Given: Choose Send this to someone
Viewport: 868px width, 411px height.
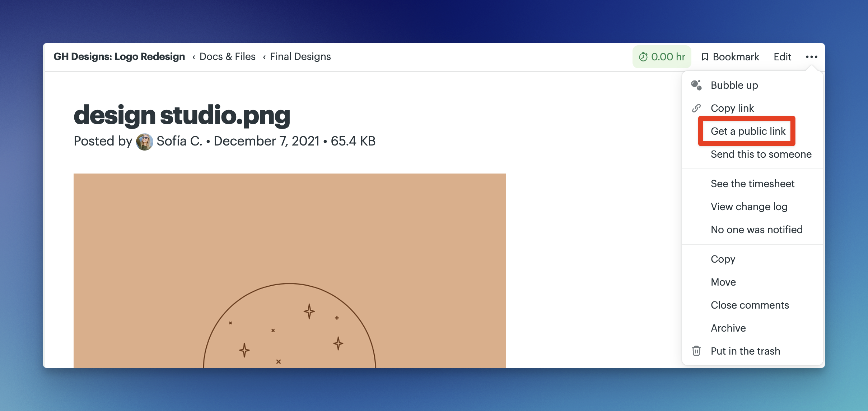Looking at the screenshot, I should click(x=752, y=154).
